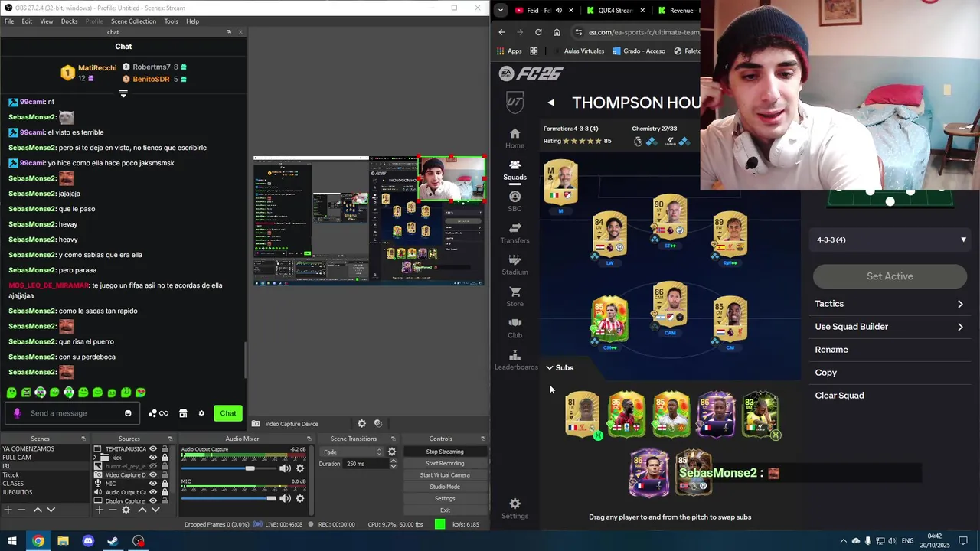Screen dimensions: 980x551
Task: Open the chat emote picker smiley
Action: click(128, 413)
